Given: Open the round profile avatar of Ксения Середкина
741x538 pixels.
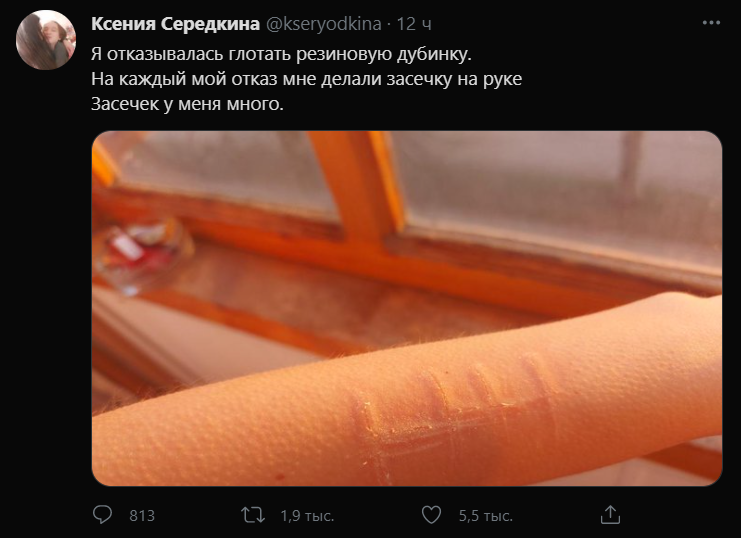Looking at the screenshot, I should tap(46, 40).
